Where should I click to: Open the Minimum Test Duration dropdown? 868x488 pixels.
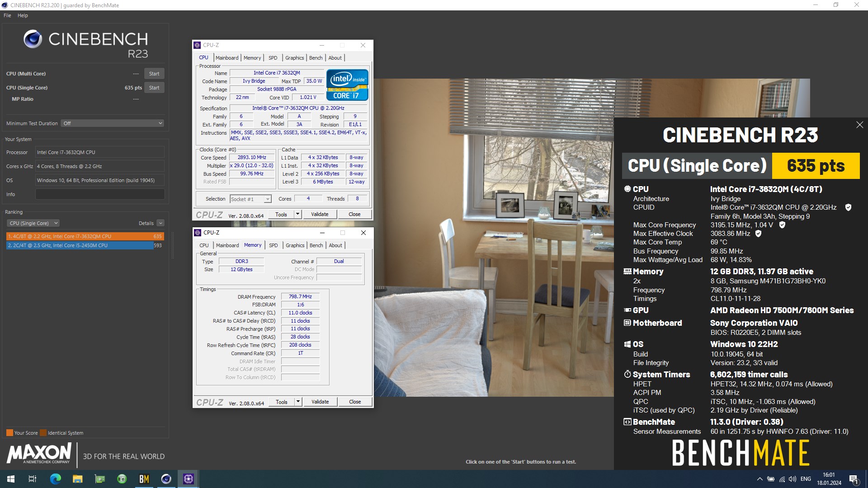(113, 123)
